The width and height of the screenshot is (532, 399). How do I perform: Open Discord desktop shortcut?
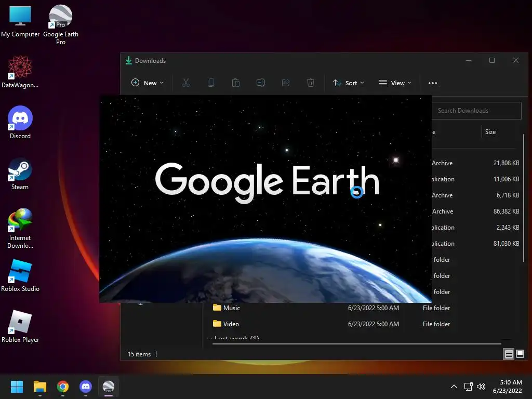[x=20, y=123]
